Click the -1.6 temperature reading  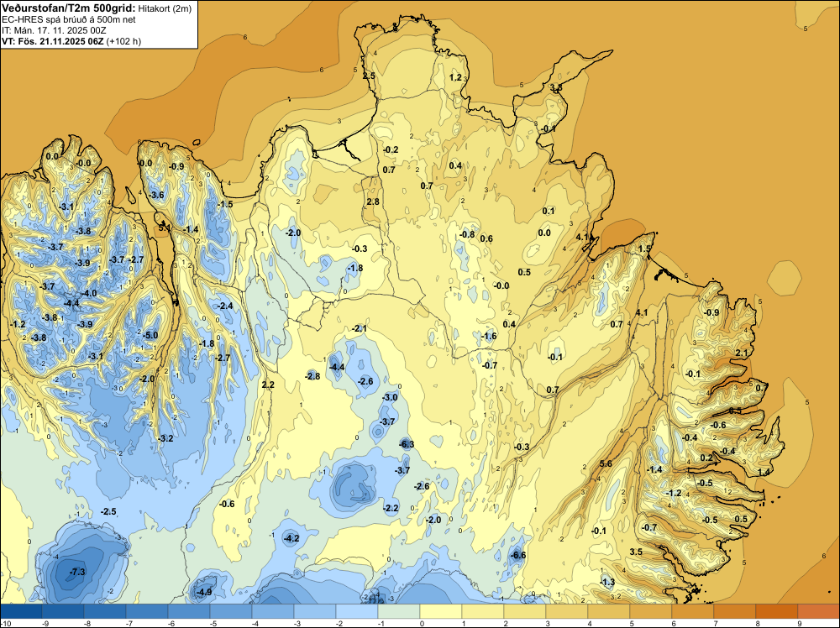coord(489,336)
